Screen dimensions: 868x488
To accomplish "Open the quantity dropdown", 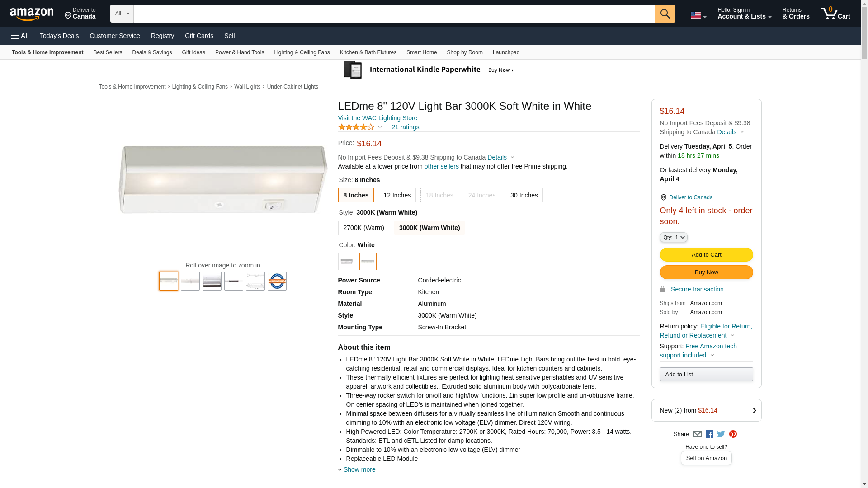I will tap(673, 237).
